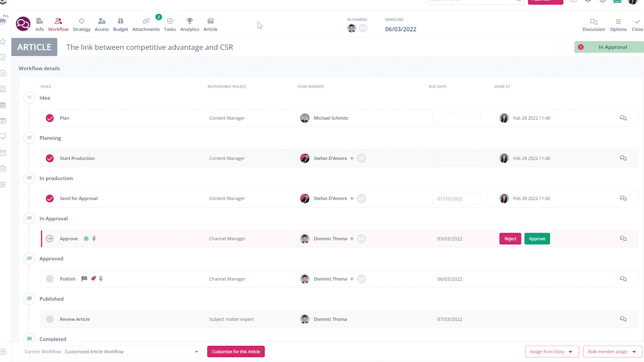This screenshot has width=644, height=362.
Task: Click the pin icon next to the Publish task
Action: coord(101,279)
